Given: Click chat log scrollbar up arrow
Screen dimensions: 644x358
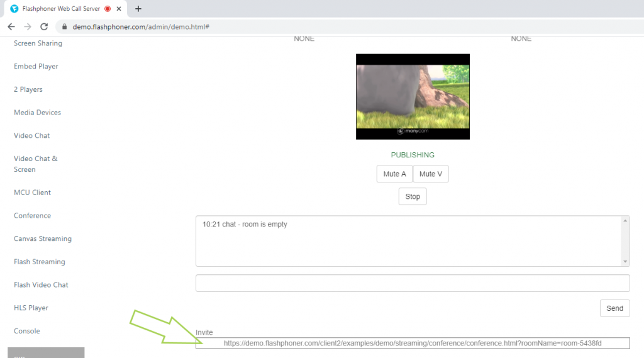Looking at the screenshot, I should 625,221.
